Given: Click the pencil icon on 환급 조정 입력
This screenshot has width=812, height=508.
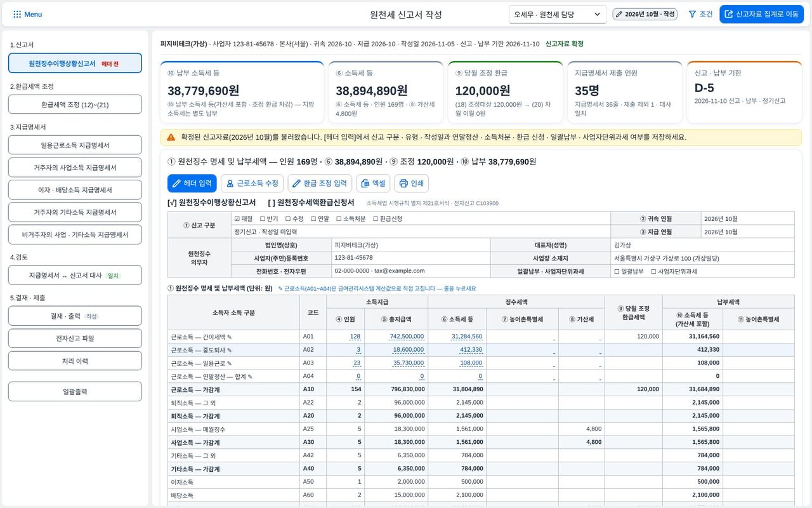Looking at the screenshot, I should pyautogui.click(x=296, y=184).
